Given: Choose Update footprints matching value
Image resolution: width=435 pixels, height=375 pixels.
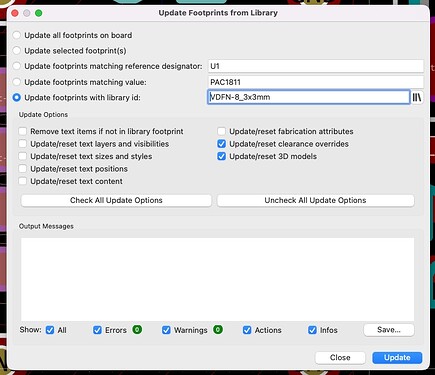Looking at the screenshot, I should [16, 82].
